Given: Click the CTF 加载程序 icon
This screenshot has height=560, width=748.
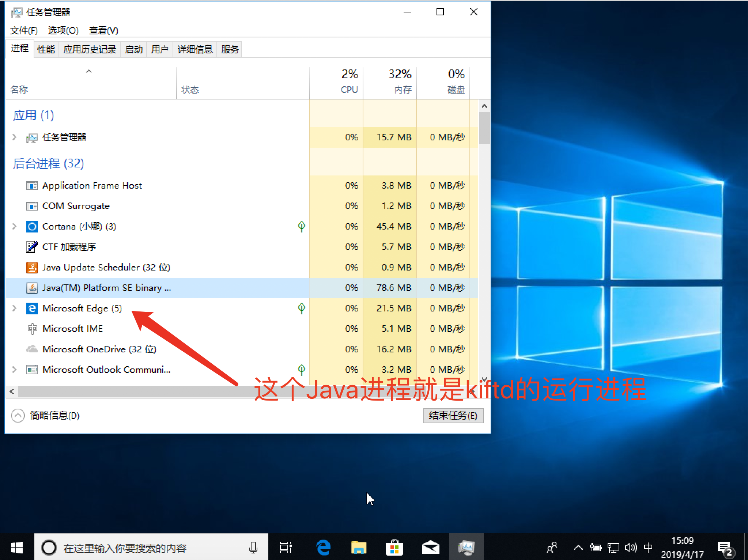Looking at the screenshot, I should pyautogui.click(x=32, y=247).
